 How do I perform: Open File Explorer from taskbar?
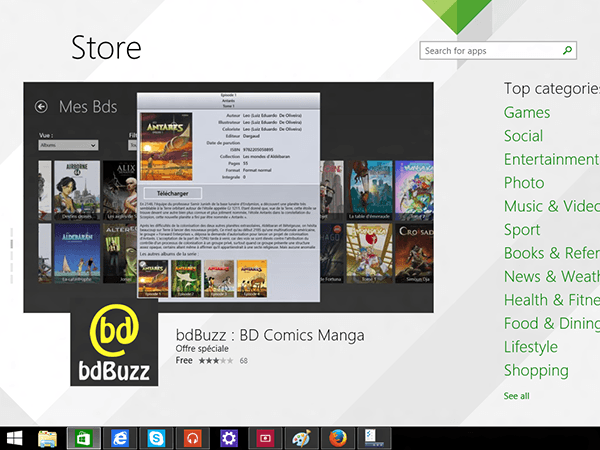[47, 439]
